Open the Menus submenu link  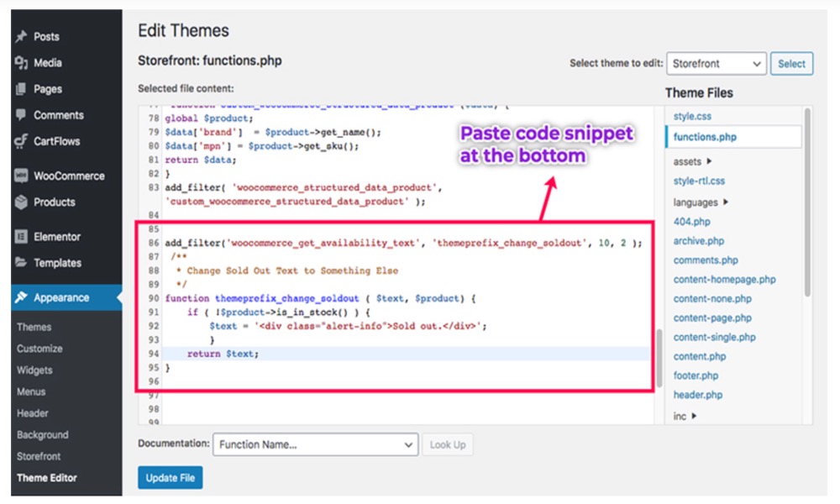[31, 391]
